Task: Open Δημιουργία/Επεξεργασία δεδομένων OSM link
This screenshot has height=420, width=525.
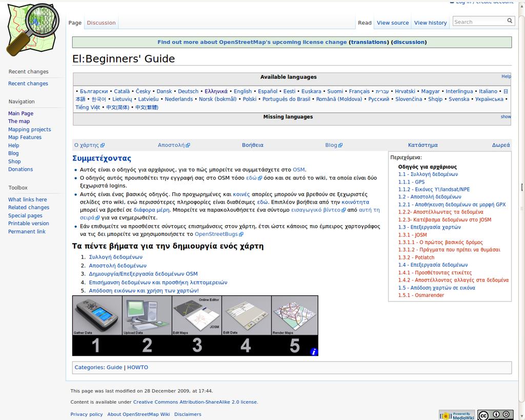Action: [x=144, y=274]
